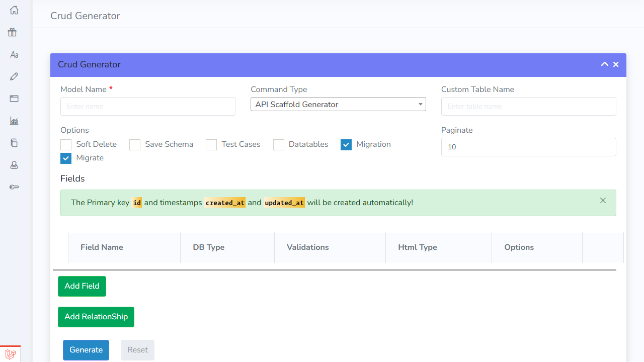
Task: Click inside the Model Name field
Action: tap(147, 106)
